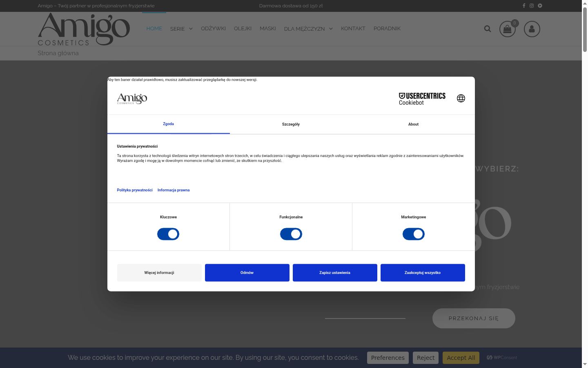Click the Amigo Cosmetics header logo

click(x=84, y=29)
